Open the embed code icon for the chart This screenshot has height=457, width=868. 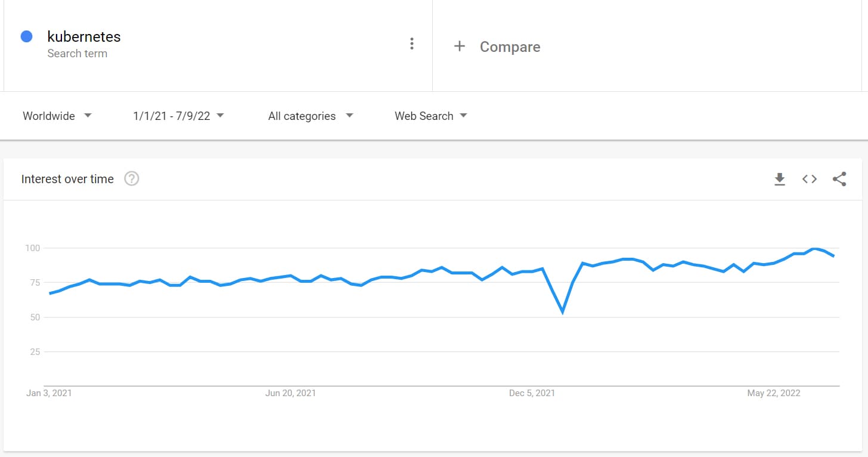point(809,179)
